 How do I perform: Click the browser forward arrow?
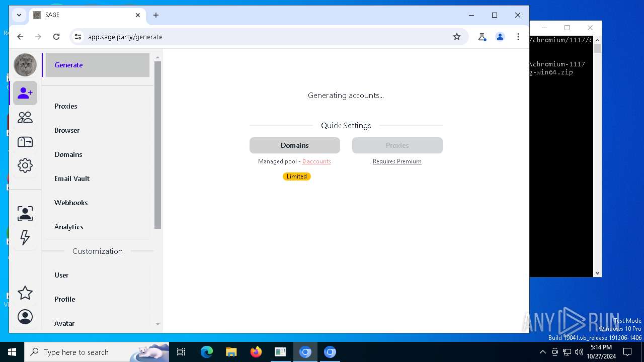point(38,37)
